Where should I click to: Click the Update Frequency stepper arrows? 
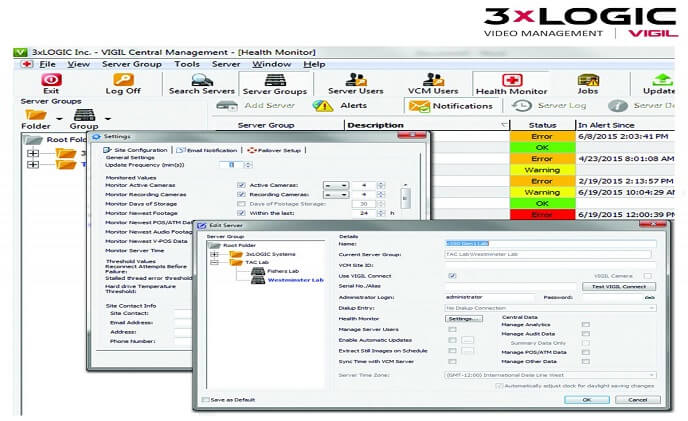248,165
